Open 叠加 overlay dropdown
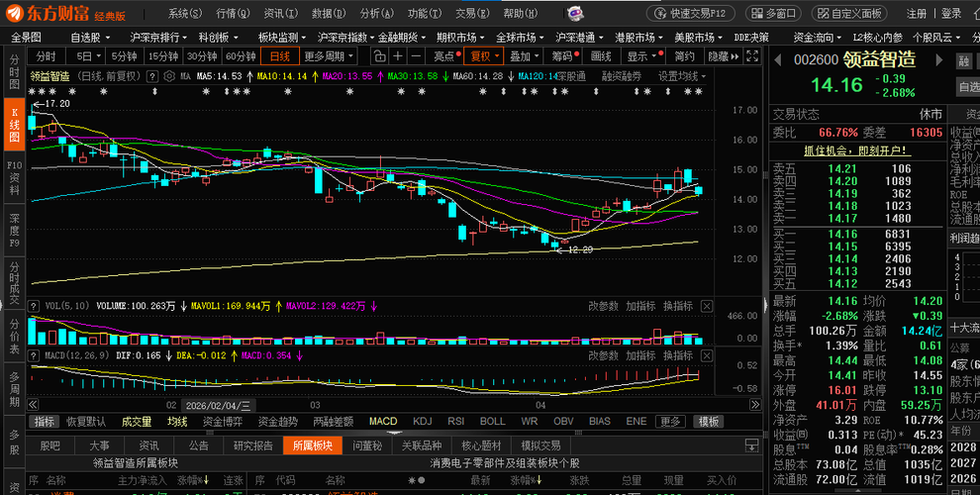The height and width of the screenshot is (495, 980). [x=525, y=56]
